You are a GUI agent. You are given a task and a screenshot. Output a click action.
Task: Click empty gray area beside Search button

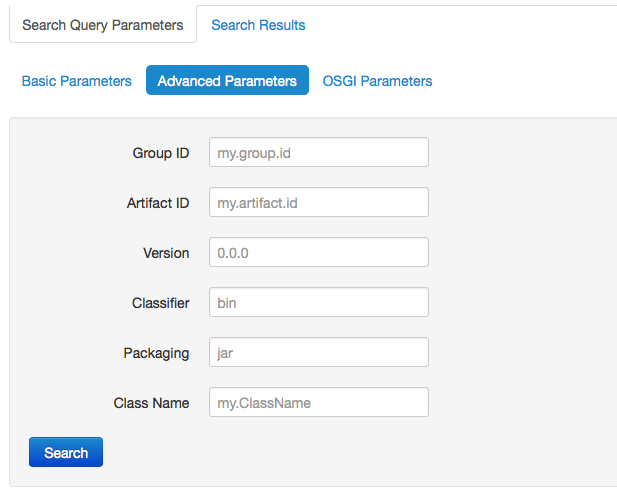(x=350, y=453)
